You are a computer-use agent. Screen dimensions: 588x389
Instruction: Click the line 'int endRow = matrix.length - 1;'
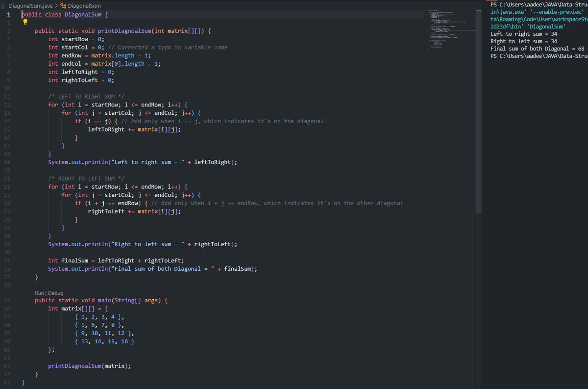99,55
